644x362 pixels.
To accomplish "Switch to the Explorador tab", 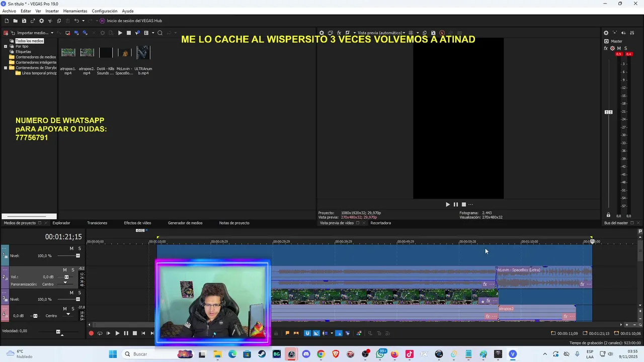I will pyautogui.click(x=61, y=223).
